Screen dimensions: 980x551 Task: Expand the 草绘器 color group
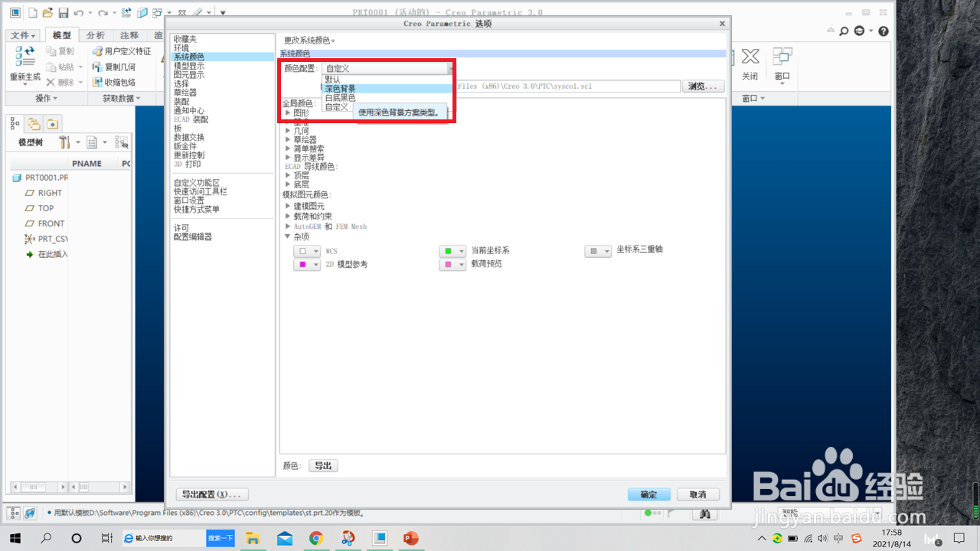click(x=288, y=140)
